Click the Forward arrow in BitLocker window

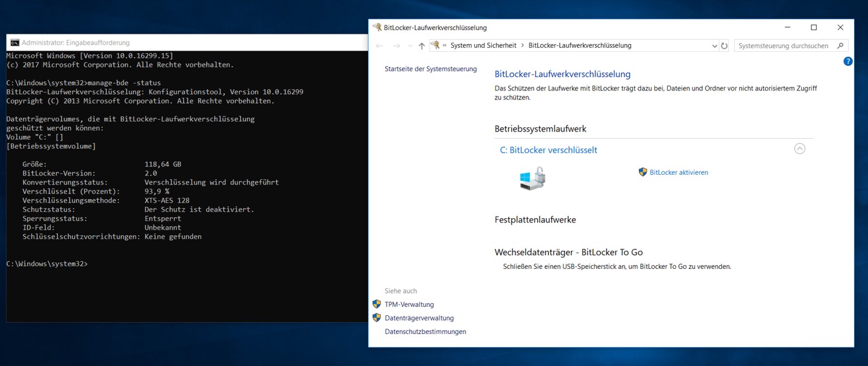pos(396,46)
